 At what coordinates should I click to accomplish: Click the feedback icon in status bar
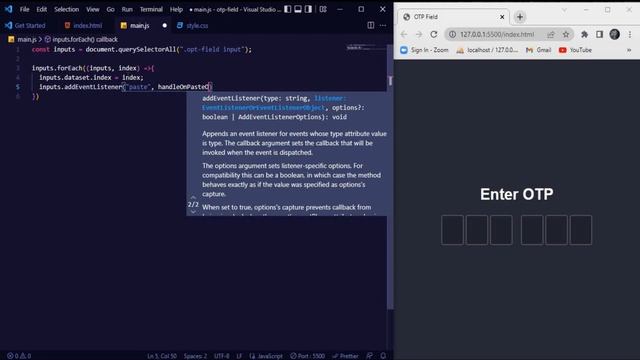click(369, 356)
